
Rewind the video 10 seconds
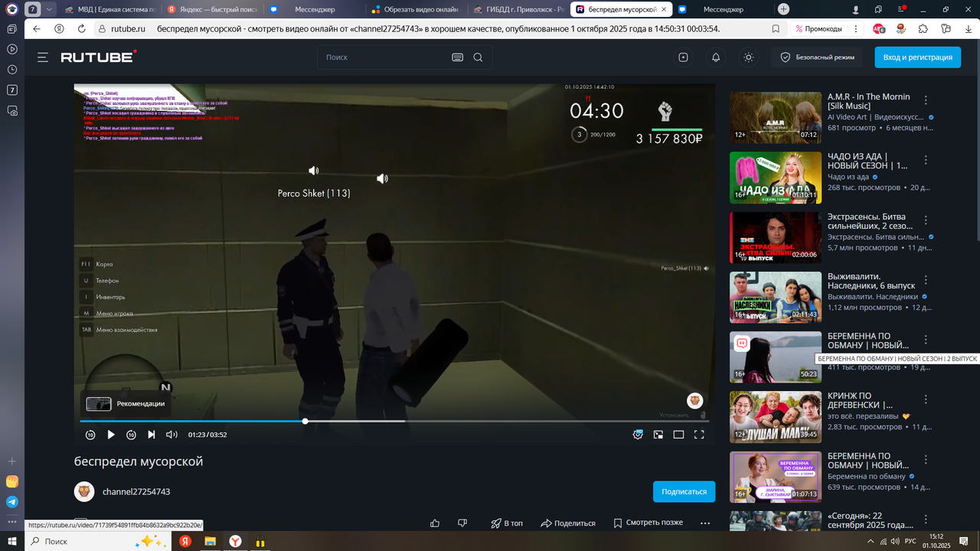90,435
